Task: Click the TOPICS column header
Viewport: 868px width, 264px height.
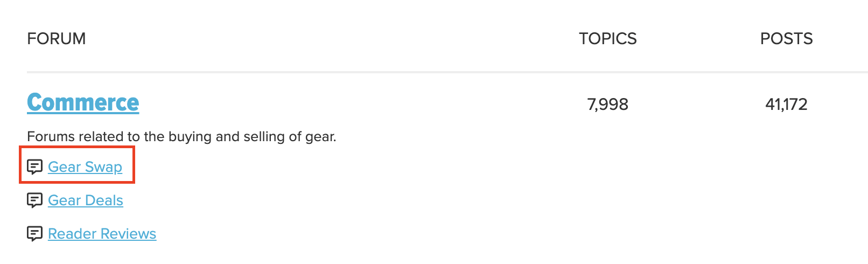Action: point(608,39)
